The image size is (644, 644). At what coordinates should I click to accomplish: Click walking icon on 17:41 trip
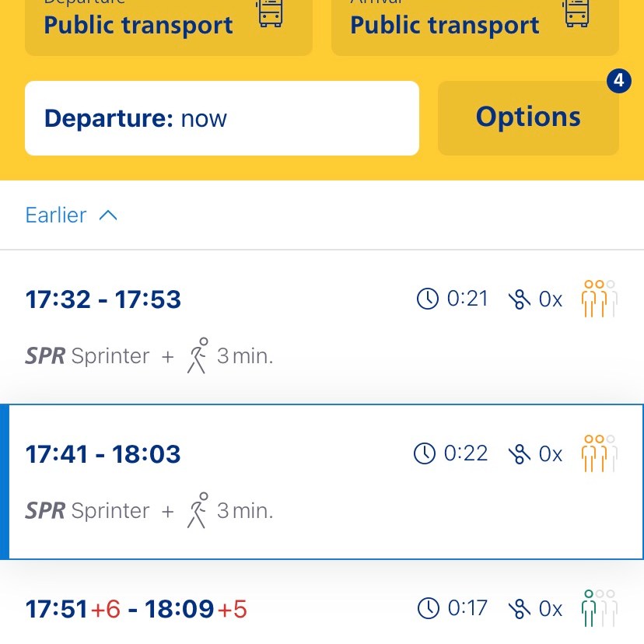point(198,510)
